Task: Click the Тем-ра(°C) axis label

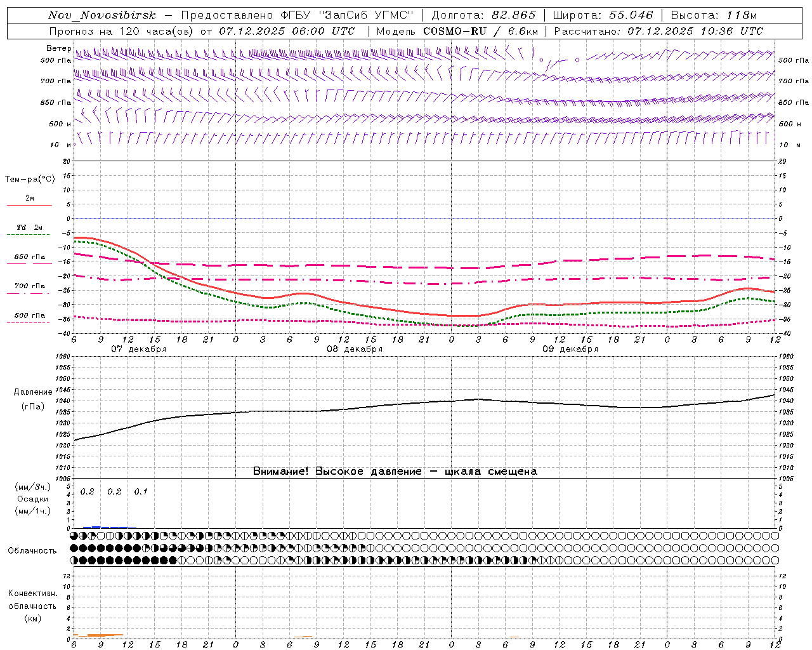Action: 30,180
